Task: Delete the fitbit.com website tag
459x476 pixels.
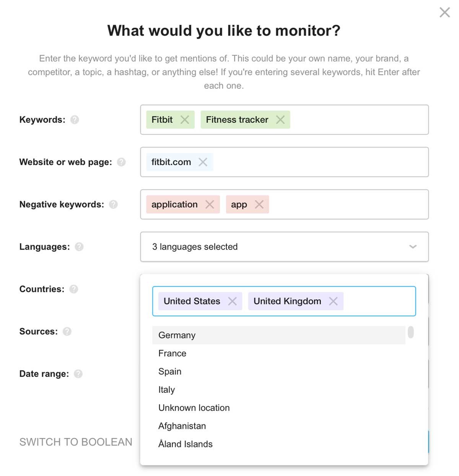Action: 203,162
